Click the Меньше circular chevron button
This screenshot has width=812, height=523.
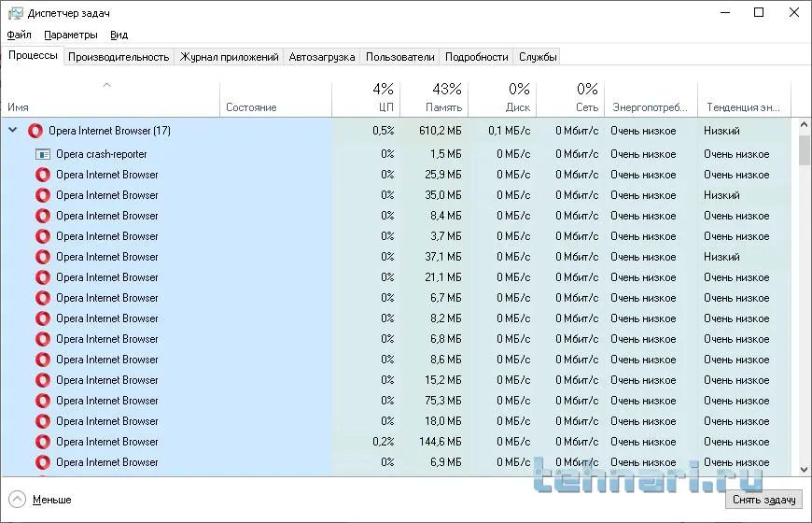17,499
